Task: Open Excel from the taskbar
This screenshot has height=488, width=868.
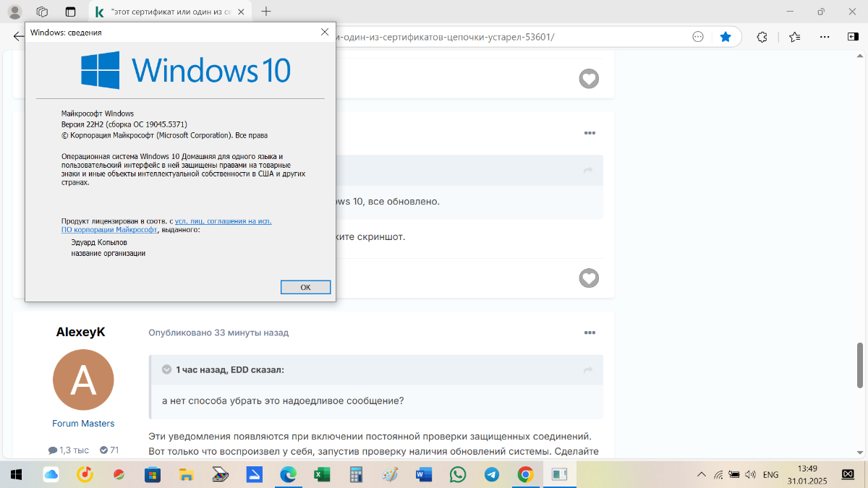Action: tap(322, 474)
